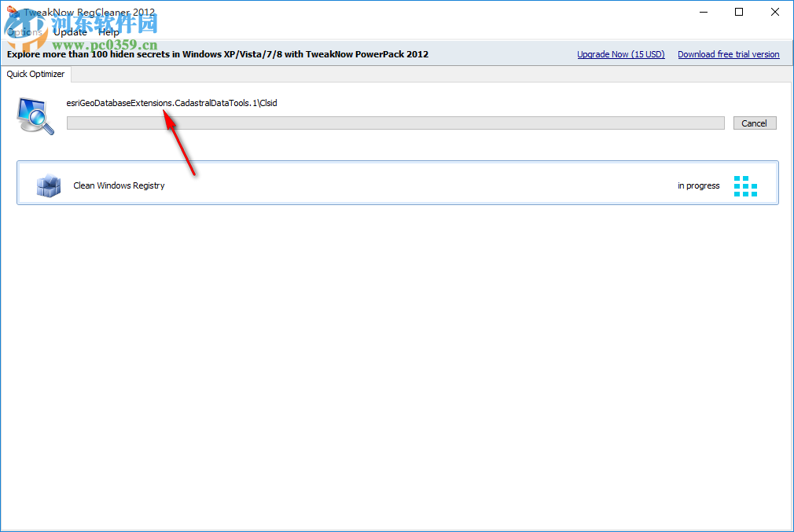Screen dimensions: 794x532
Task: Click the computer-with-magnifier scan icon
Action: [x=35, y=114]
